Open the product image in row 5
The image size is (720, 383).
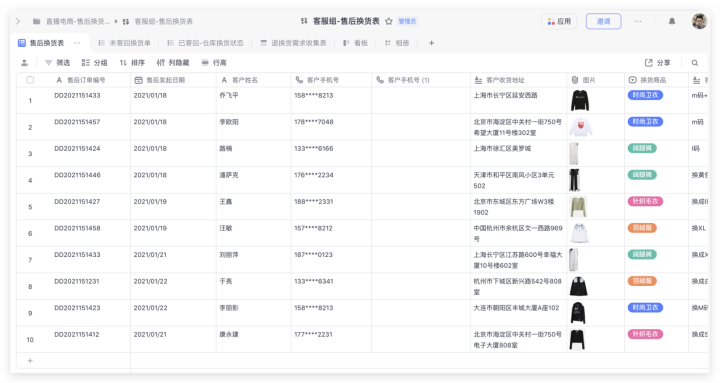pyautogui.click(x=578, y=207)
